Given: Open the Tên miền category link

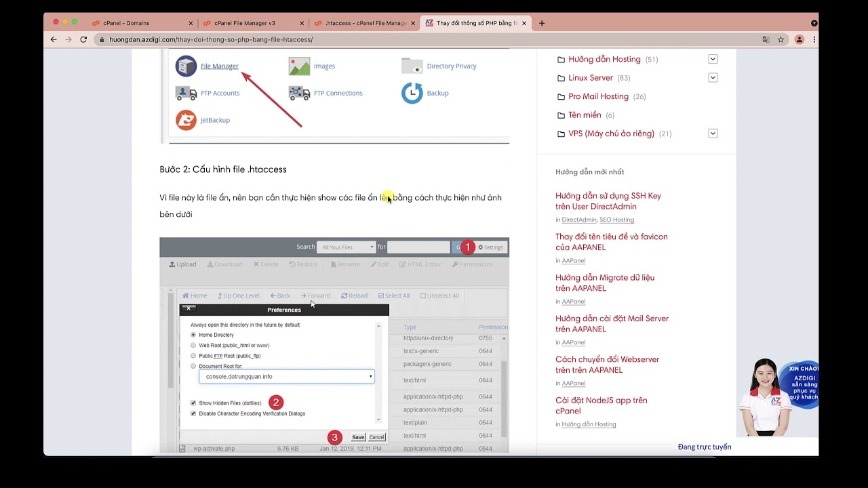Looking at the screenshot, I should coord(585,115).
